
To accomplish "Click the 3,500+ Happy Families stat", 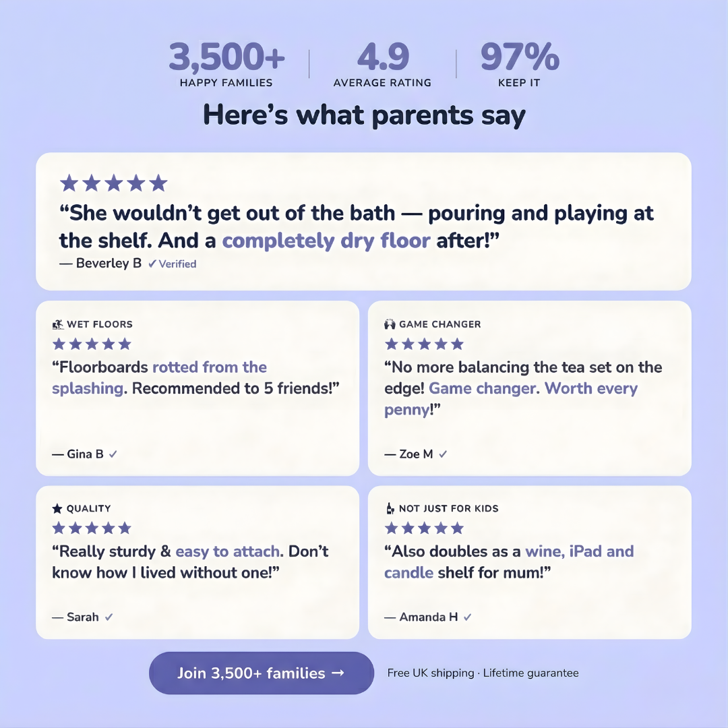I will click(226, 65).
